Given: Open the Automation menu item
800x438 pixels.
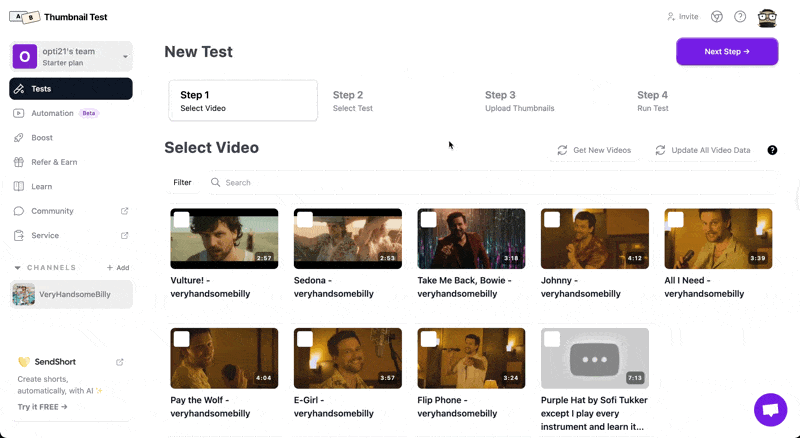Looking at the screenshot, I should click(x=71, y=113).
